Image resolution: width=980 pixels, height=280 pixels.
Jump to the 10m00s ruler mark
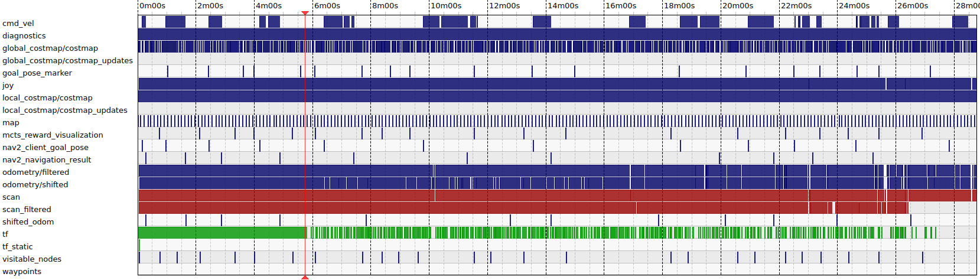446,6
